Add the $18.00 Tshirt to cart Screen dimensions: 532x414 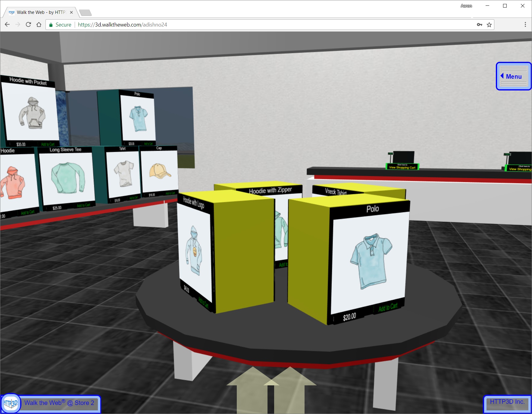point(134,198)
